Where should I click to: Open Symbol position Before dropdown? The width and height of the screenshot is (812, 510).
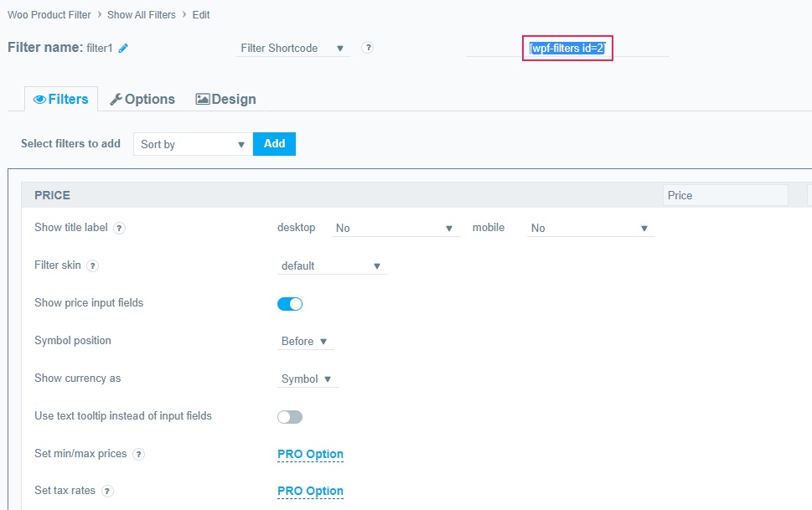tap(305, 341)
